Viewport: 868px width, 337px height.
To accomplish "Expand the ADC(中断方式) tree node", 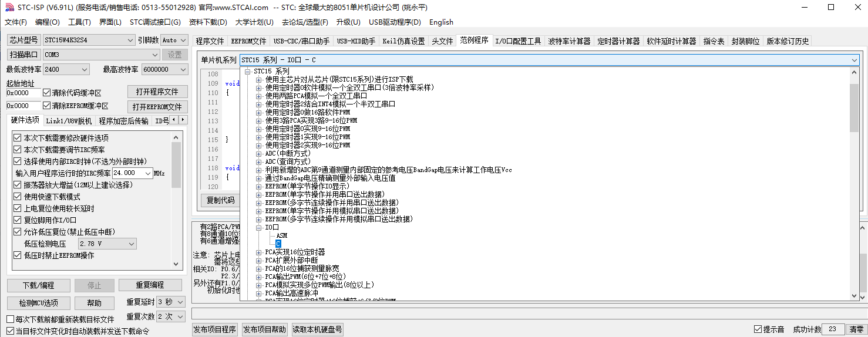I will [x=258, y=153].
